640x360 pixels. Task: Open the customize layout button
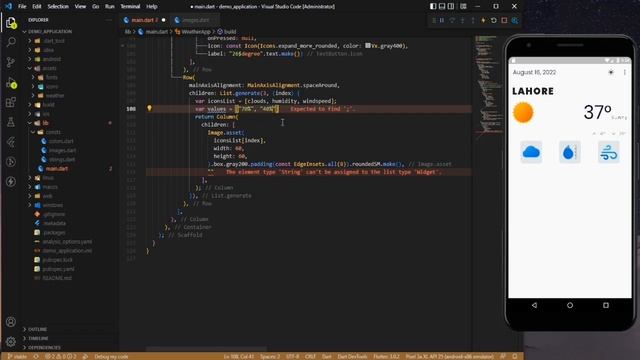pos(463,7)
